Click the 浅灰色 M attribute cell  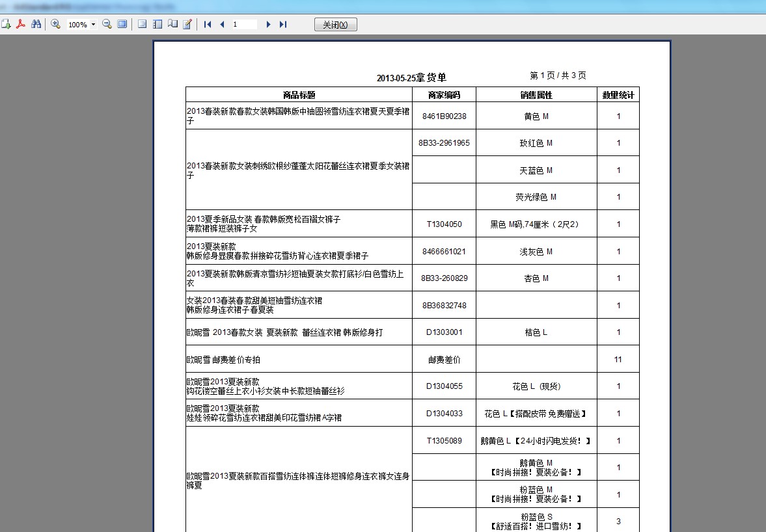[x=536, y=251]
